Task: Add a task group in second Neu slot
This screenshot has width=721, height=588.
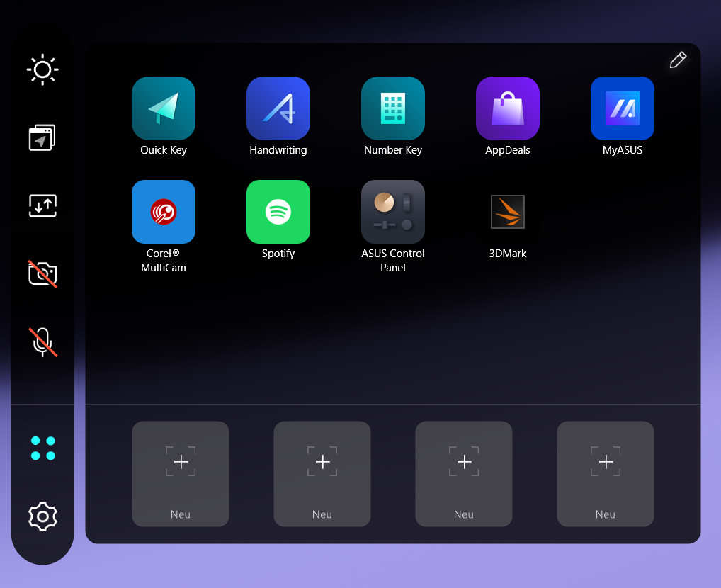Action: [x=322, y=474]
